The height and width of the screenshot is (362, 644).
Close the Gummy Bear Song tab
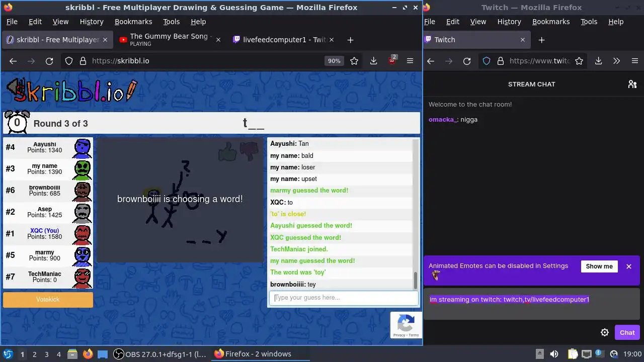218,40
